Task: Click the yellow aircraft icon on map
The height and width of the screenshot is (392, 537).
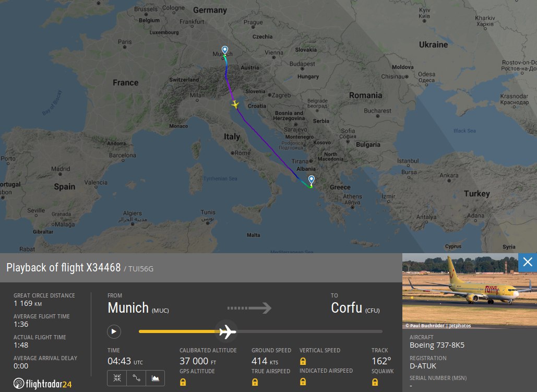Action: coord(235,104)
